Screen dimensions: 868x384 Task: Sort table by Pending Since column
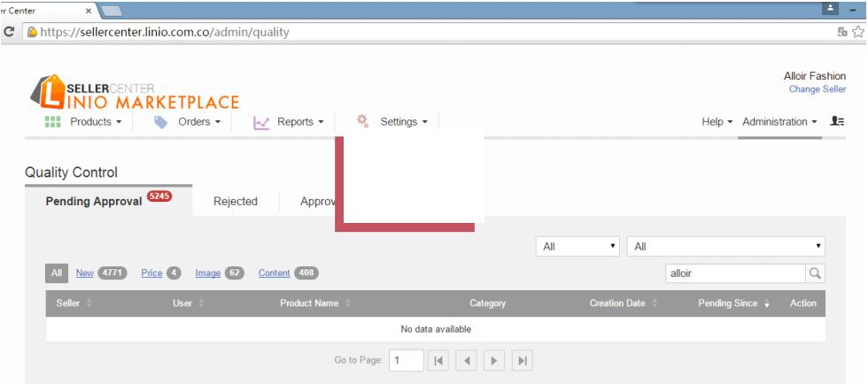click(733, 303)
